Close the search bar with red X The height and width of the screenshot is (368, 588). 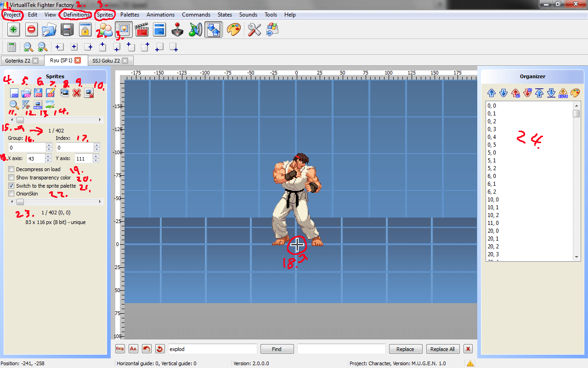pyautogui.click(x=468, y=349)
